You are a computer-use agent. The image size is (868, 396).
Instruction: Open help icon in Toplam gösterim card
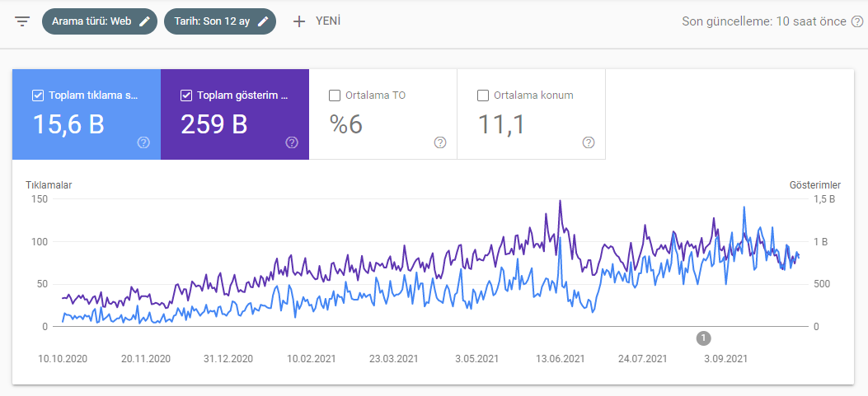[x=292, y=142]
